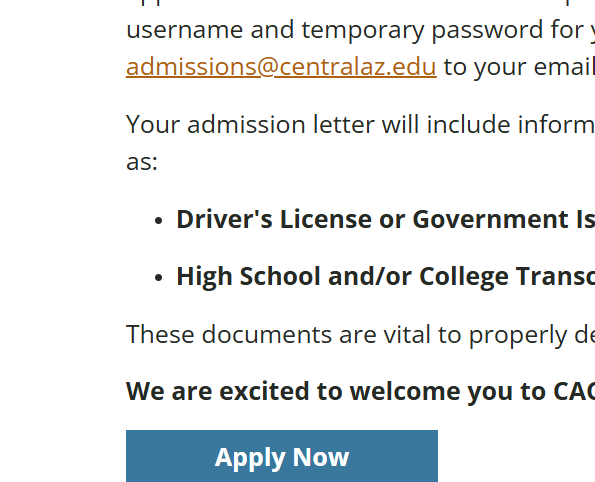595x482 pixels.
Task: Click the Apply Now button
Action: tap(282, 456)
